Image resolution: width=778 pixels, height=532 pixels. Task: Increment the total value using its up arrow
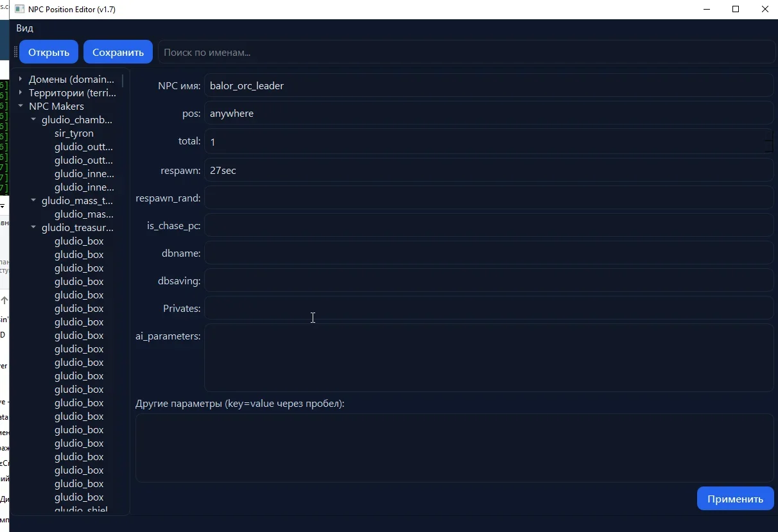[768, 135]
